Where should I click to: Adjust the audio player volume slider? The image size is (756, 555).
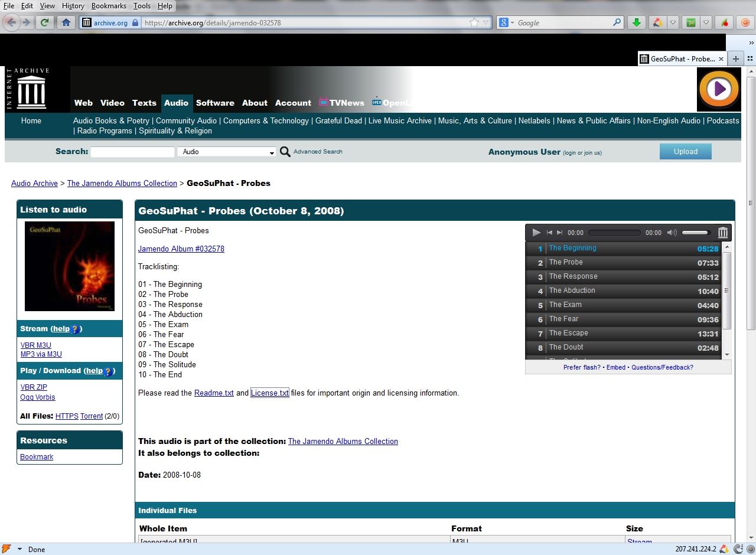[696, 233]
